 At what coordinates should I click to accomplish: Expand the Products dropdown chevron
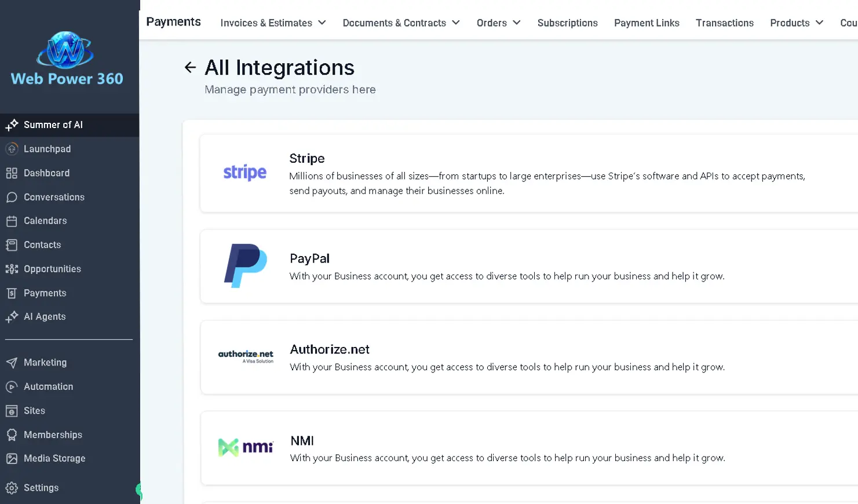pos(819,23)
